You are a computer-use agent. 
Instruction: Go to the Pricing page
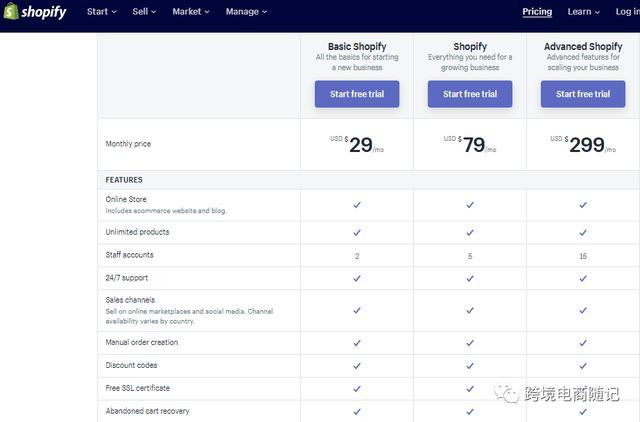(x=537, y=11)
